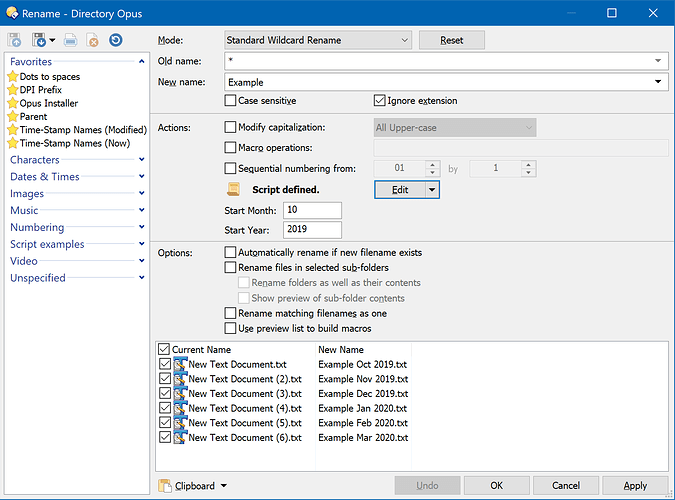
Task: Click the grayed printer-like toolbar icon
Action: pos(71,40)
